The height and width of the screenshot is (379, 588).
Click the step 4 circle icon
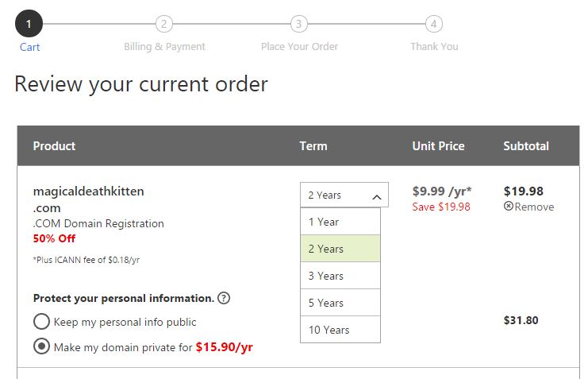pyautogui.click(x=434, y=24)
